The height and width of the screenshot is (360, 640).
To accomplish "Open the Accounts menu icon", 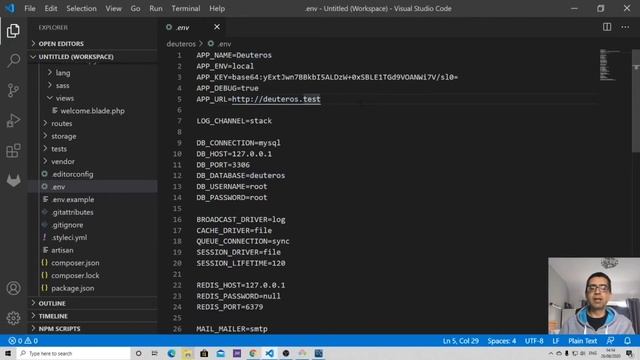I will pos(13,288).
